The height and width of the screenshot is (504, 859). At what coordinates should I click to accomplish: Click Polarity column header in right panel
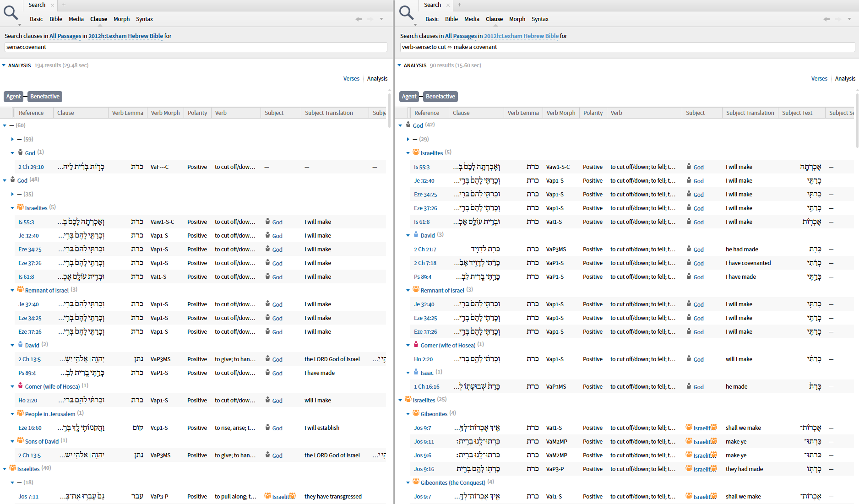[593, 113]
